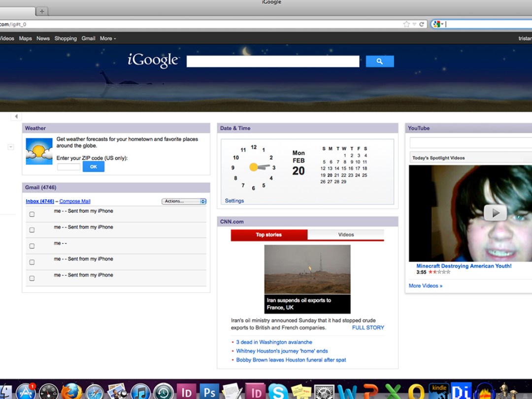Open InDesign icon beside Skype
Image resolution: width=532 pixels, height=399 pixels.
pos(256,392)
